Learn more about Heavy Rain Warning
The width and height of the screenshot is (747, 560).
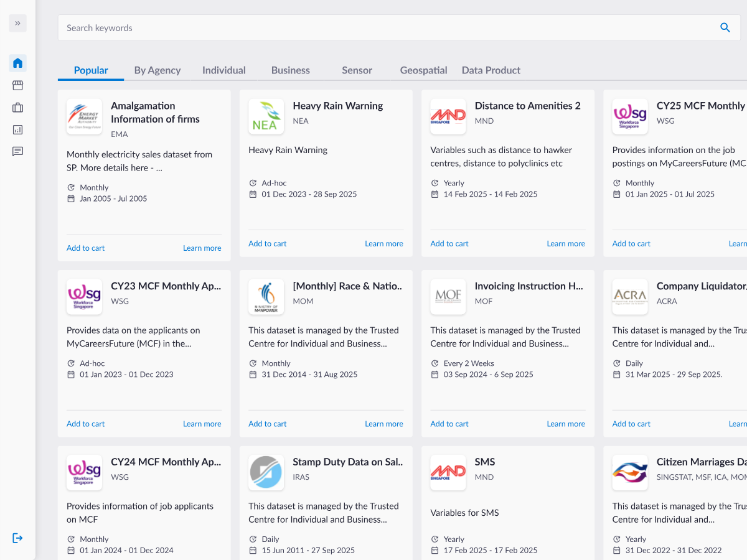[x=384, y=243]
